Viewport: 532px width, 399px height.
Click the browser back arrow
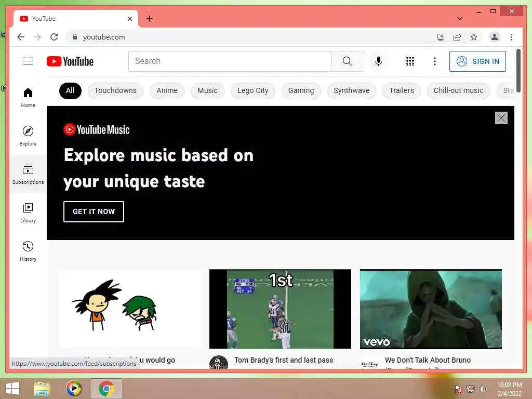(x=21, y=37)
